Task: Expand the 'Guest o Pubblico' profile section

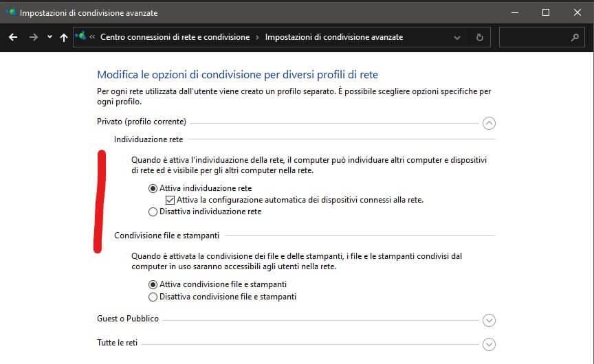Action: 489,320
